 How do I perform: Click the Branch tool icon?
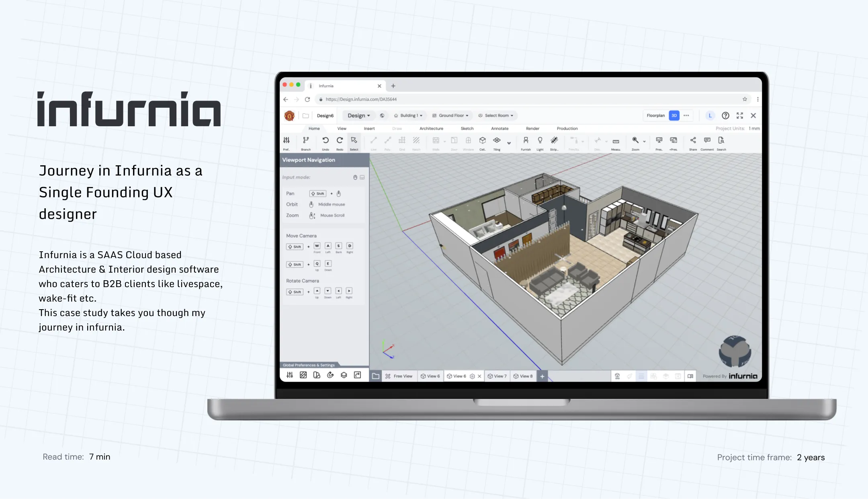[306, 143]
